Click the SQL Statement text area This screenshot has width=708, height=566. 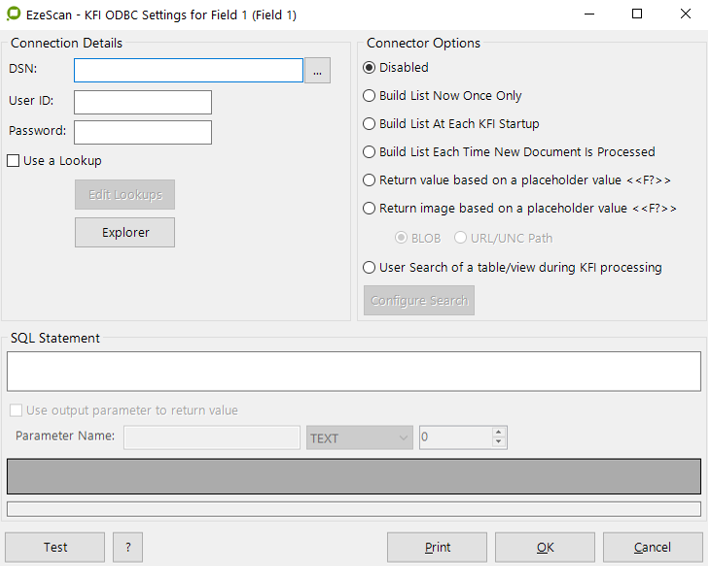point(353,371)
